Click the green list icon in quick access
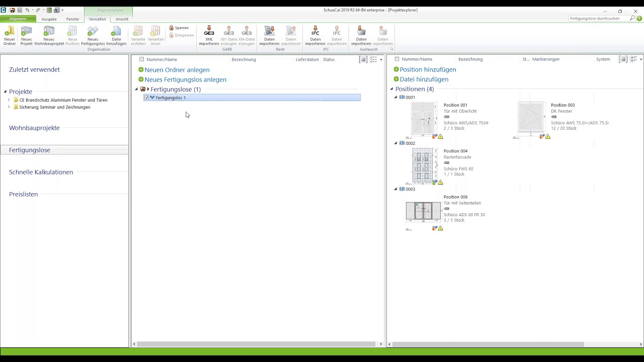Screen dimensions: 644x362 (x=49, y=10)
